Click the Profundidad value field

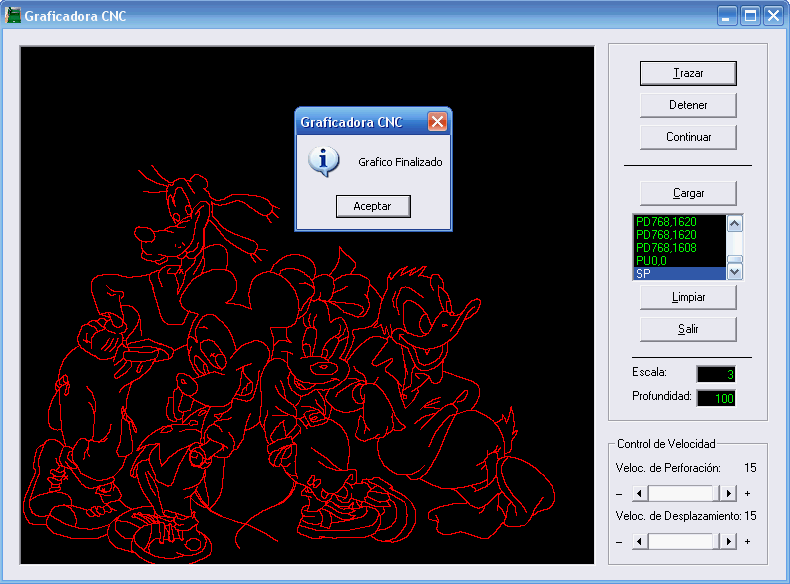[716, 399]
